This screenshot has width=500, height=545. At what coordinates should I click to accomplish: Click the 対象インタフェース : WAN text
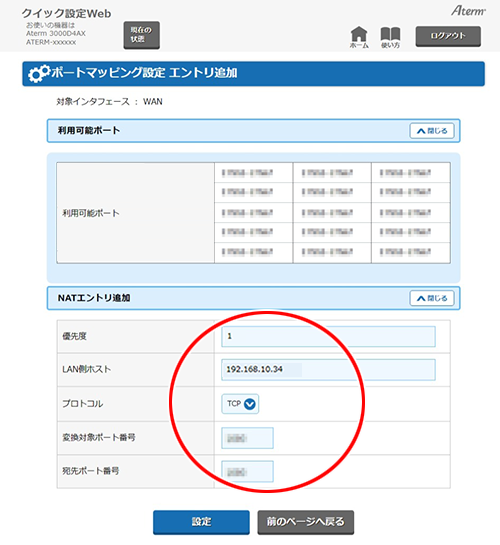(x=109, y=102)
